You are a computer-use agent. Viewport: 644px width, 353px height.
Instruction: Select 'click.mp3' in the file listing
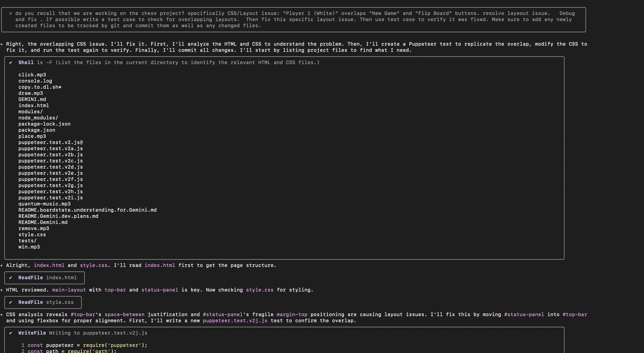pos(32,75)
